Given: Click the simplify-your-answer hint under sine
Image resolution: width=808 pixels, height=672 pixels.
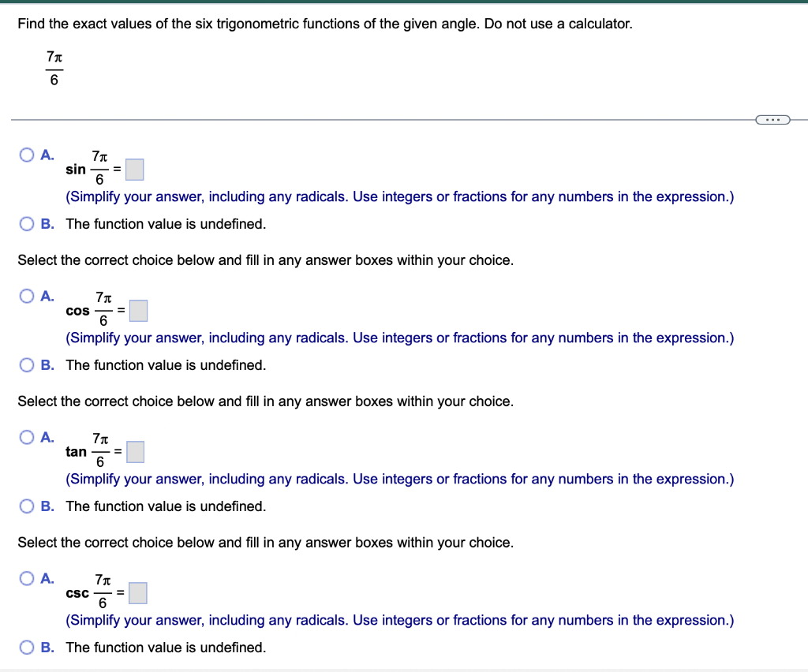Looking at the screenshot, I should pos(400,196).
